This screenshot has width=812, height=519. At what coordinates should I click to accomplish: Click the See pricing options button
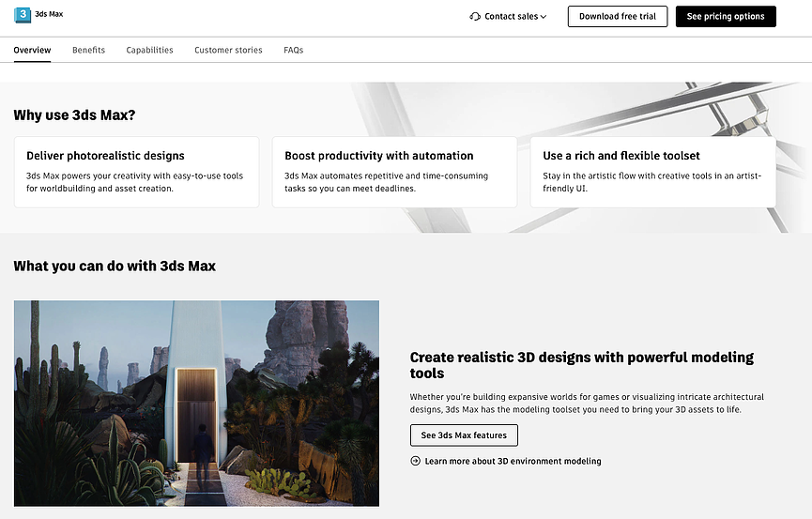pyautogui.click(x=726, y=17)
